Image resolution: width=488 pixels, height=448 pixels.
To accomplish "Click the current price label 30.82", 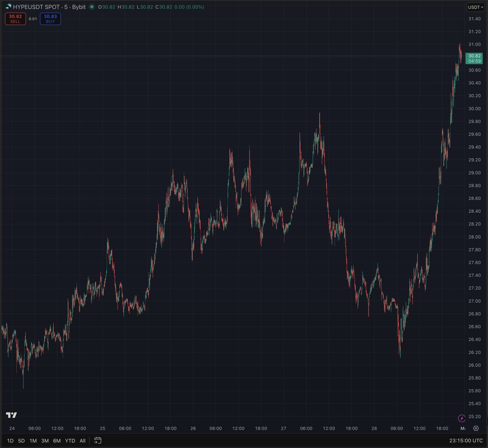I will tap(475, 58).
